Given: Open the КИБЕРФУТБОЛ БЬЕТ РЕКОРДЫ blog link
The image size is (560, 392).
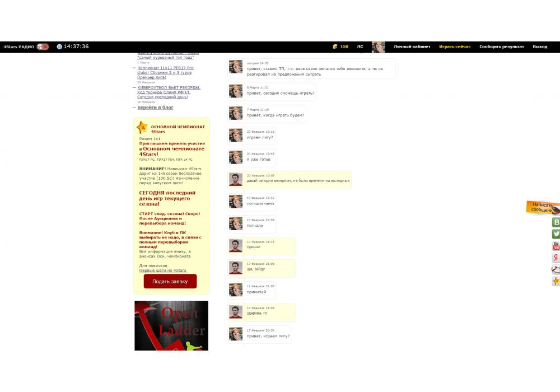Looking at the screenshot, I should click(169, 92).
